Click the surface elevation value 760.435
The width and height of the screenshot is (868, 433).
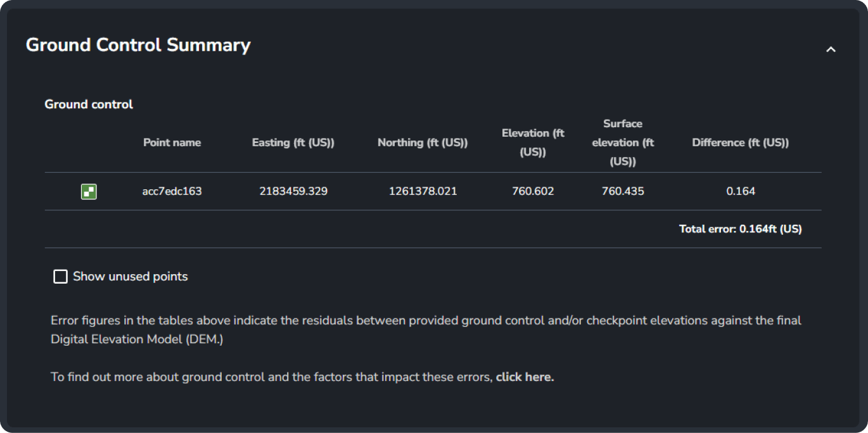point(623,191)
